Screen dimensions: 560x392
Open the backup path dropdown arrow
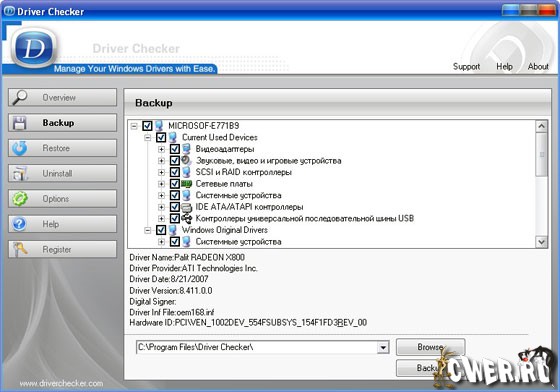[x=383, y=347]
